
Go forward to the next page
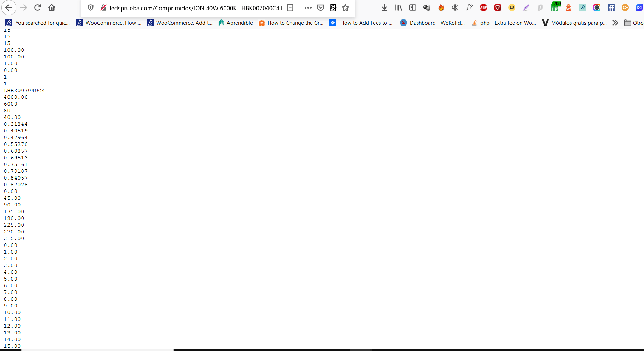[x=23, y=7]
